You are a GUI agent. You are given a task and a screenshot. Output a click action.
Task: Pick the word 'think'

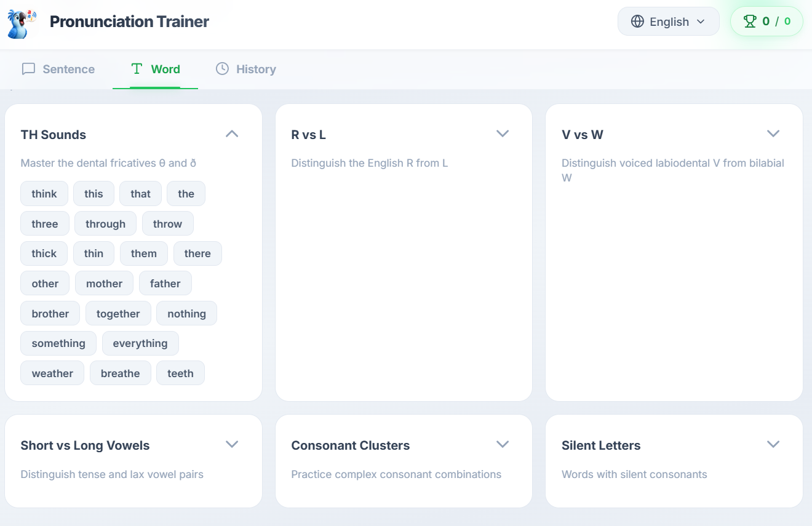point(44,194)
